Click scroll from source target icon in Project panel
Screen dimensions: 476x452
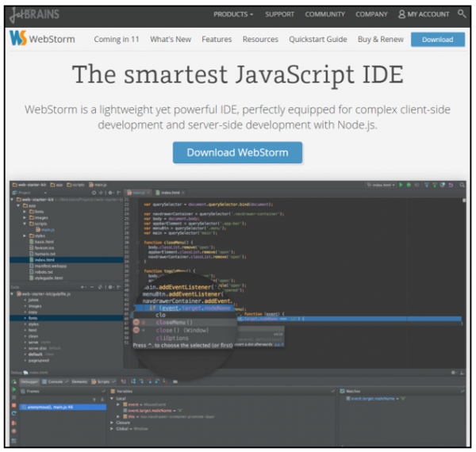[94, 193]
